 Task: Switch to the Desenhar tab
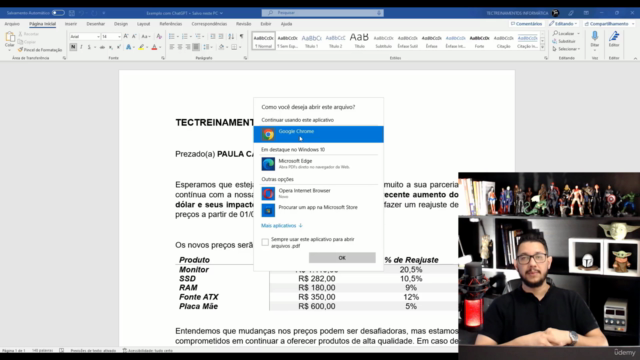[96, 24]
